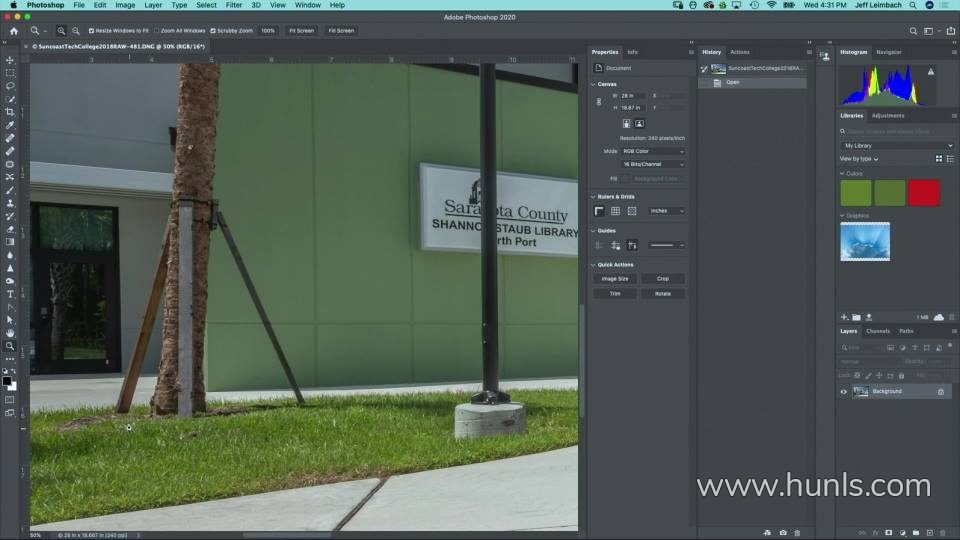Screen dimensions: 960x540
Task: Select the Open state in History
Action: point(752,82)
